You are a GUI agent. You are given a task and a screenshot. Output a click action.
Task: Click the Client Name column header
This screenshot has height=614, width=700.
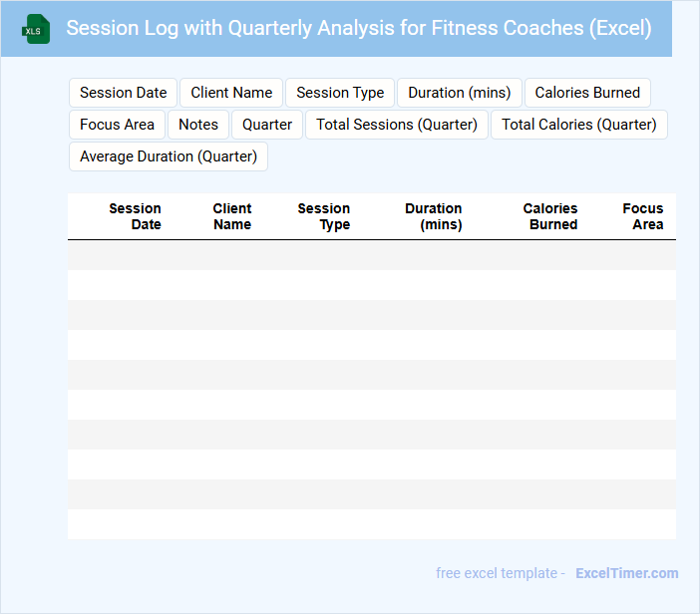(232, 216)
